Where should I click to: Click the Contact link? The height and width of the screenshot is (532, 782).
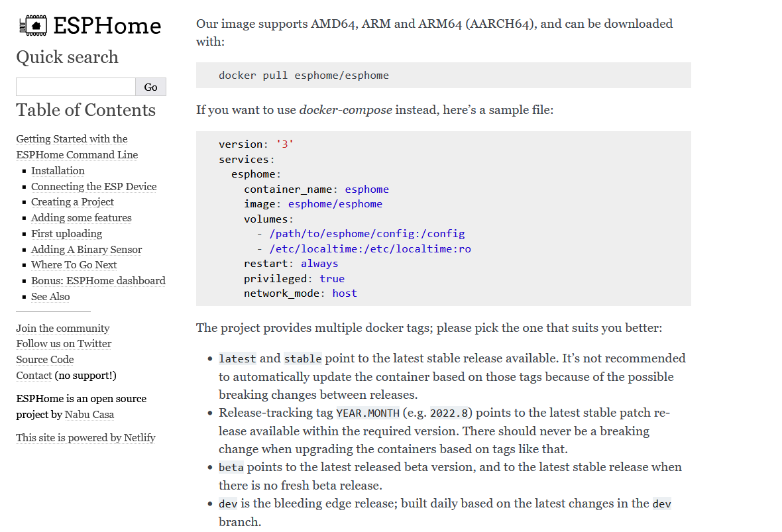[x=34, y=376]
